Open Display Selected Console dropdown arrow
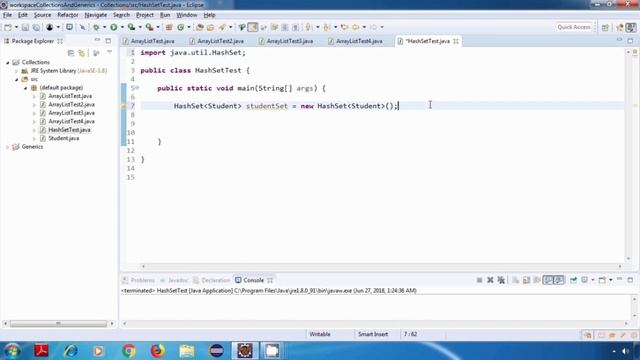 tap(593, 280)
